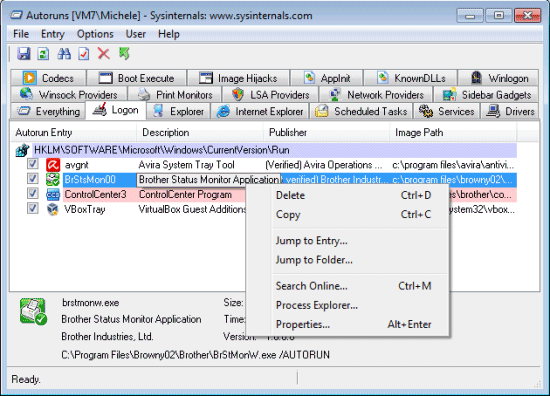Screen dimensions: 550x396
Task: Uncheck the VBoxTray entry checkbox
Action: [x=33, y=208]
